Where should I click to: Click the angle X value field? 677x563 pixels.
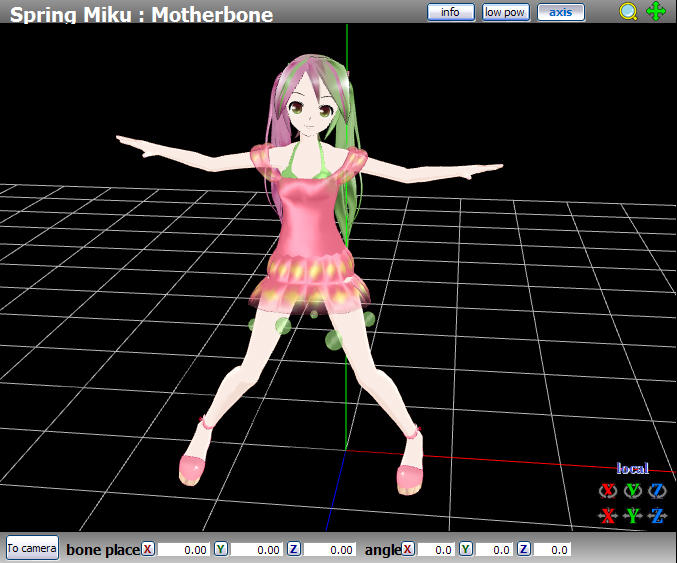coord(436,550)
